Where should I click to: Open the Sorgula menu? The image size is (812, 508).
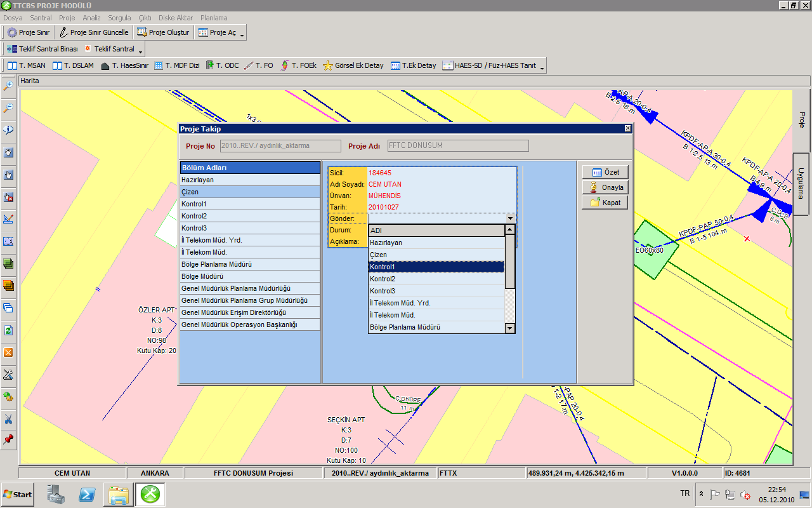click(121, 18)
